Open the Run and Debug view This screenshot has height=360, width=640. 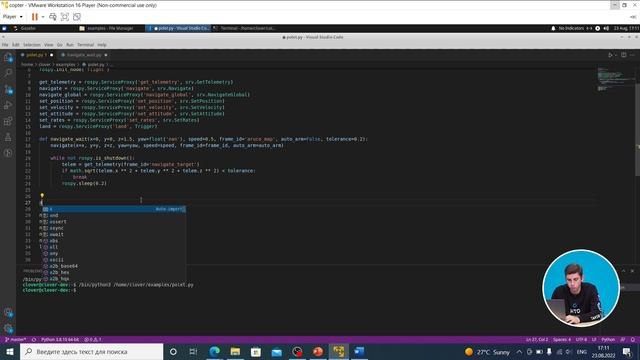coord(8,105)
